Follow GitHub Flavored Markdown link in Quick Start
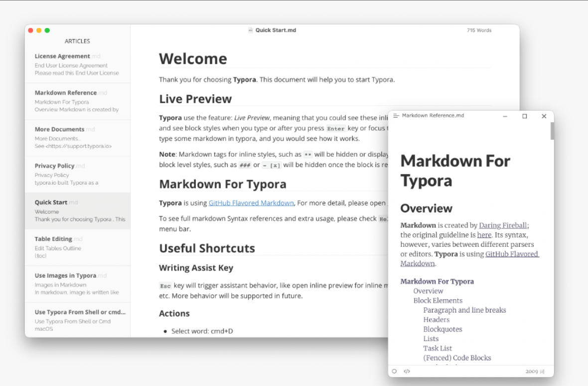The width and height of the screenshot is (588, 386). click(251, 203)
